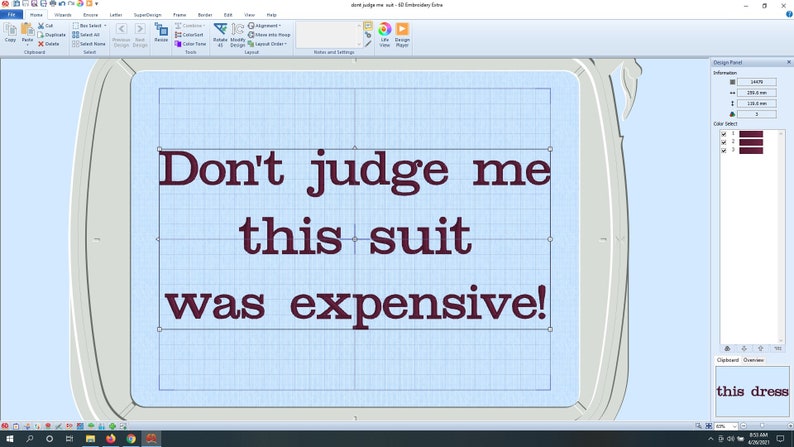Switch to the Border ribbon tab
Image resolution: width=794 pixels, height=447 pixels.
205,15
